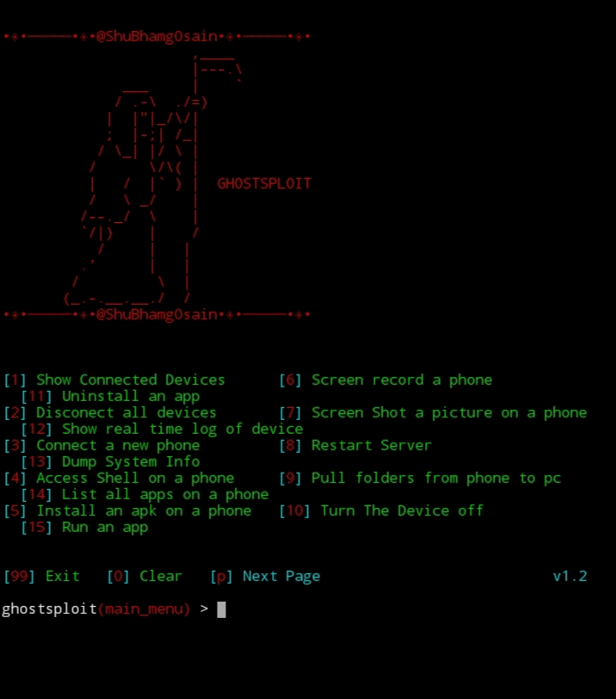The width and height of the screenshot is (616, 699).
Task: Click Turn The Device off option
Action: (381, 510)
